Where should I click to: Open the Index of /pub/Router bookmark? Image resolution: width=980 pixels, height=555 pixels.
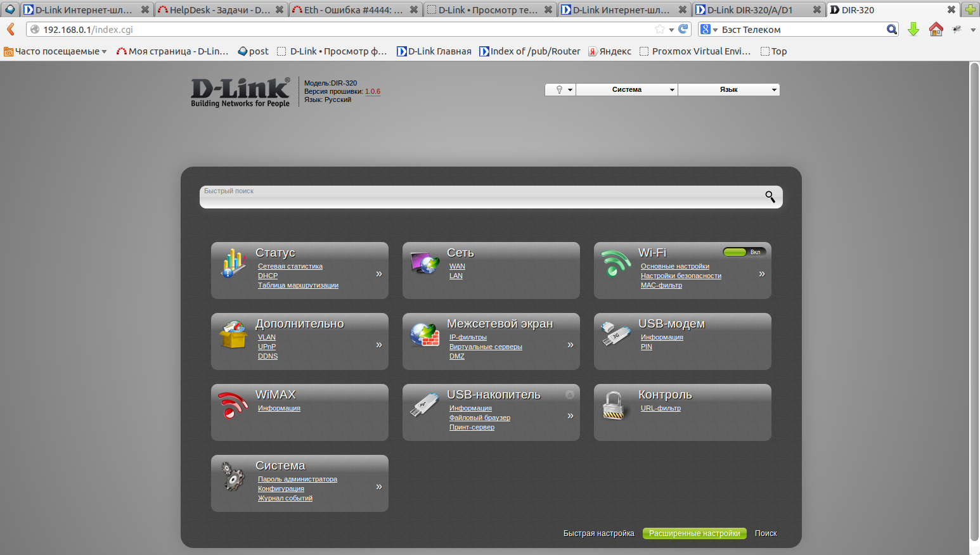[x=530, y=51]
